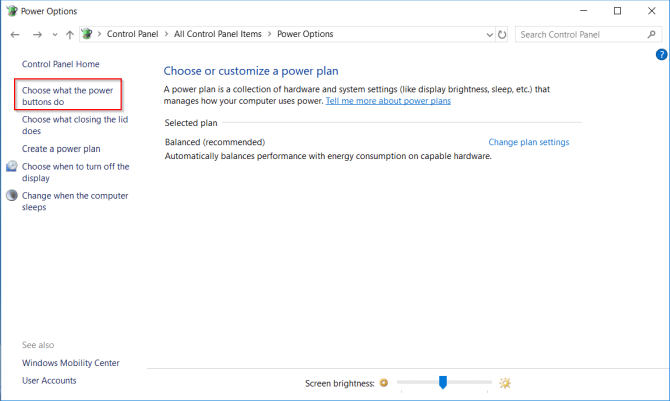Click the bright sun icon
This screenshot has height=401, width=670.
505,383
